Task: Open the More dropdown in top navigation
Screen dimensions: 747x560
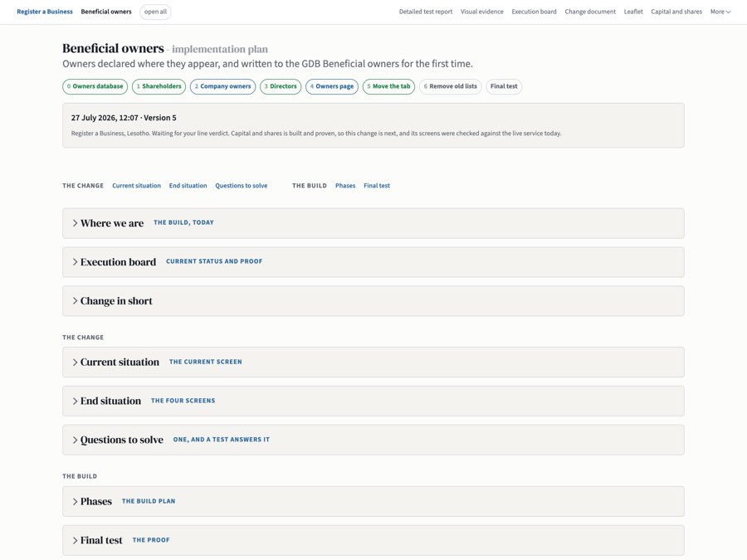Action: coord(720,12)
